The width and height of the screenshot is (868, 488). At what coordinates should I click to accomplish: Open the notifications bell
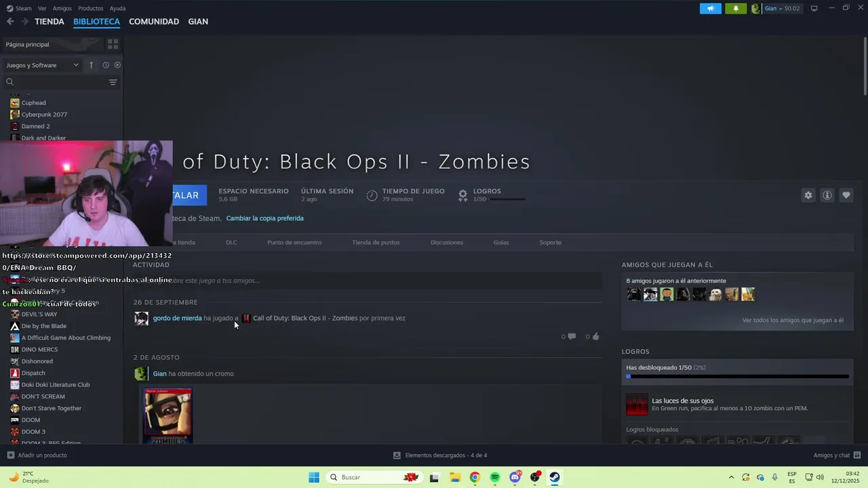(x=736, y=8)
